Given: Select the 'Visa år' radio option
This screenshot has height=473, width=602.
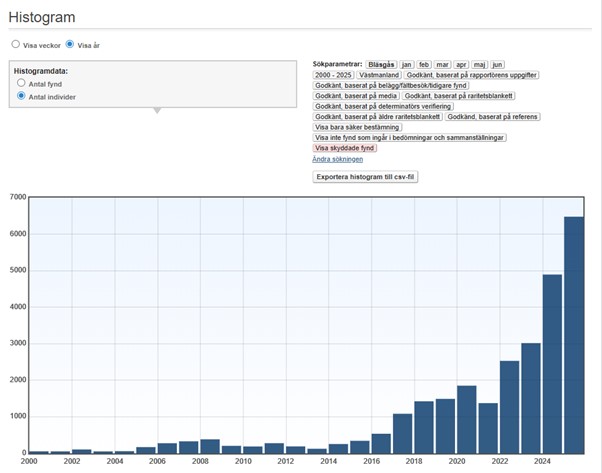Looking at the screenshot, I should tap(70, 44).
